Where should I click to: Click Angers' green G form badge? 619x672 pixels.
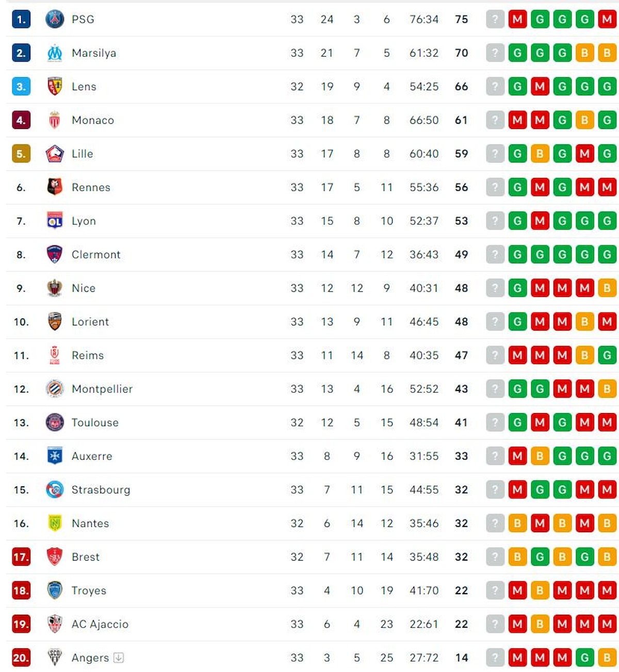(x=585, y=658)
